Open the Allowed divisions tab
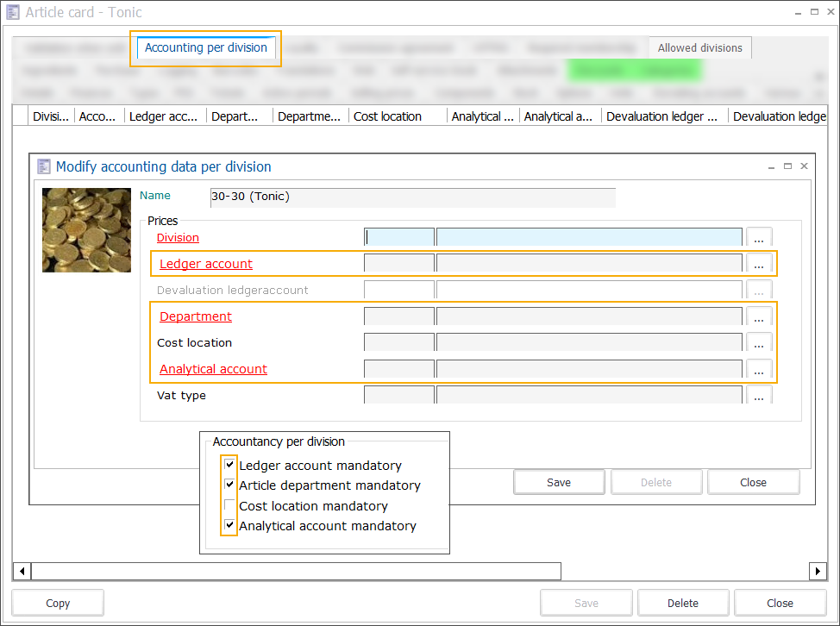The width and height of the screenshot is (840, 626). coord(699,48)
